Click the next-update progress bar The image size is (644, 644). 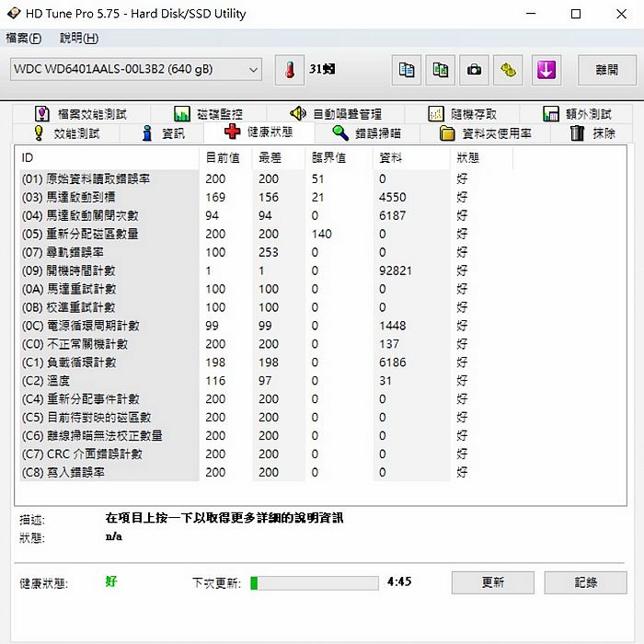(x=315, y=582)
